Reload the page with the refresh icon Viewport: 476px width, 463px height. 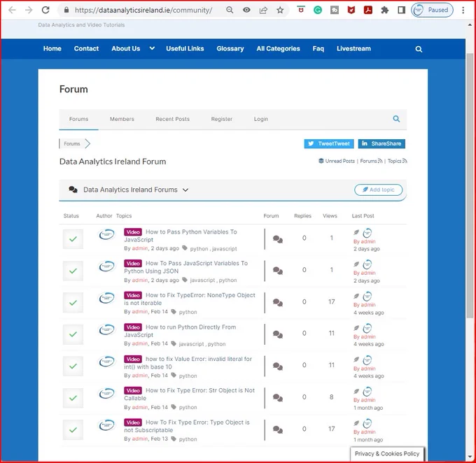point(45,10)
